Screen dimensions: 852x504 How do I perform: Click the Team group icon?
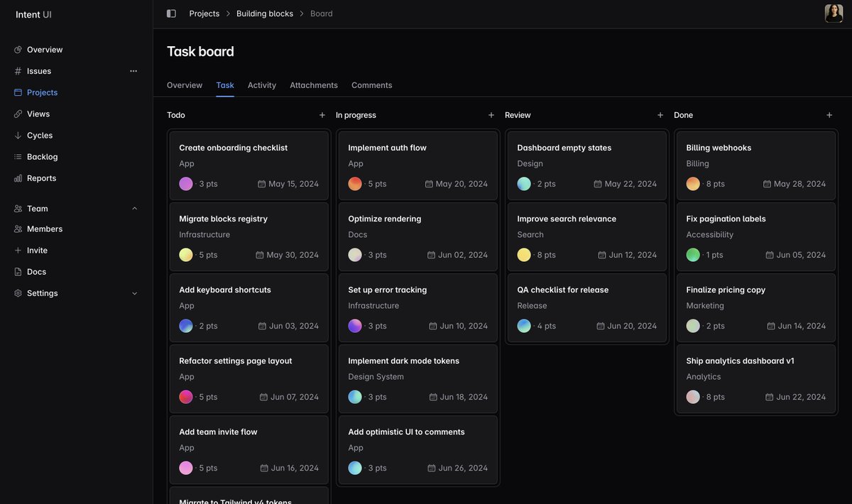(x=18, y=209)
